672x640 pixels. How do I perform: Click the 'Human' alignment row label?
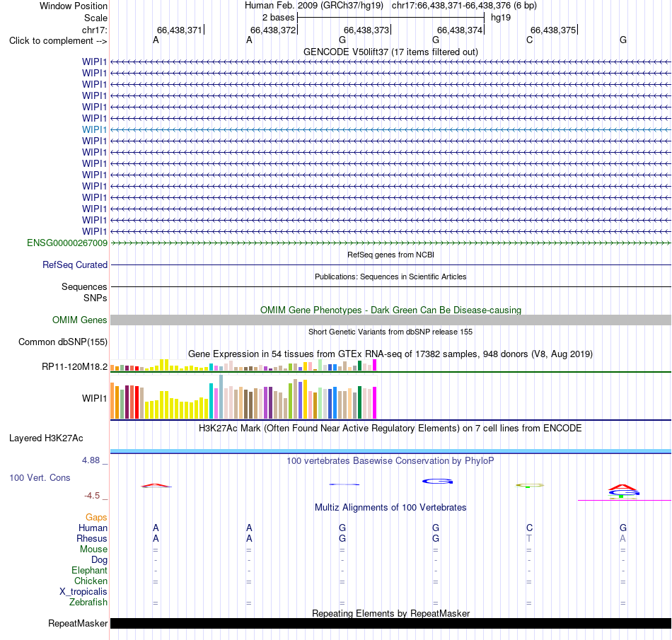[93, 528]
